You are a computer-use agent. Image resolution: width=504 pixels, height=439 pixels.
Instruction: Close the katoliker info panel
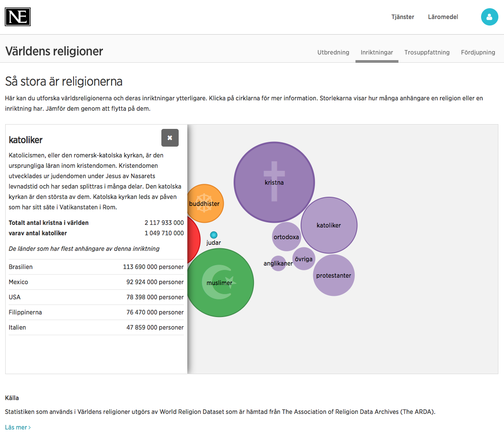pyautogui.click(x=170, y=138)
